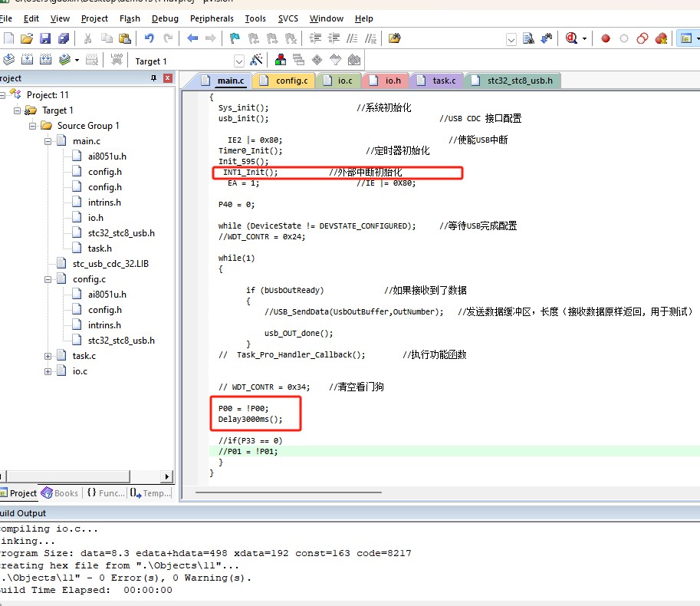
Task: Open the find text combo box dropdown
Action: (511, 40)
